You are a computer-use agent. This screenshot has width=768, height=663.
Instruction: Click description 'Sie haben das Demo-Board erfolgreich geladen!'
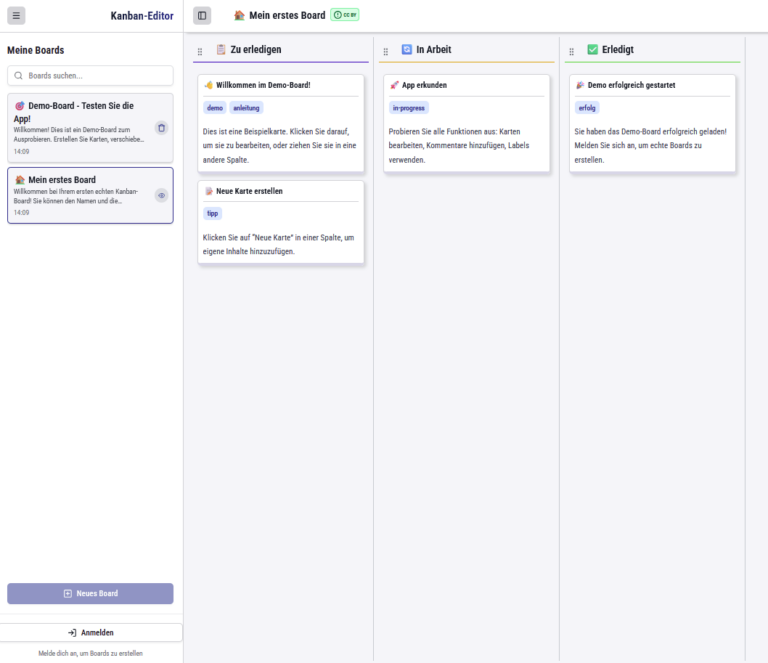coord(650,132)
